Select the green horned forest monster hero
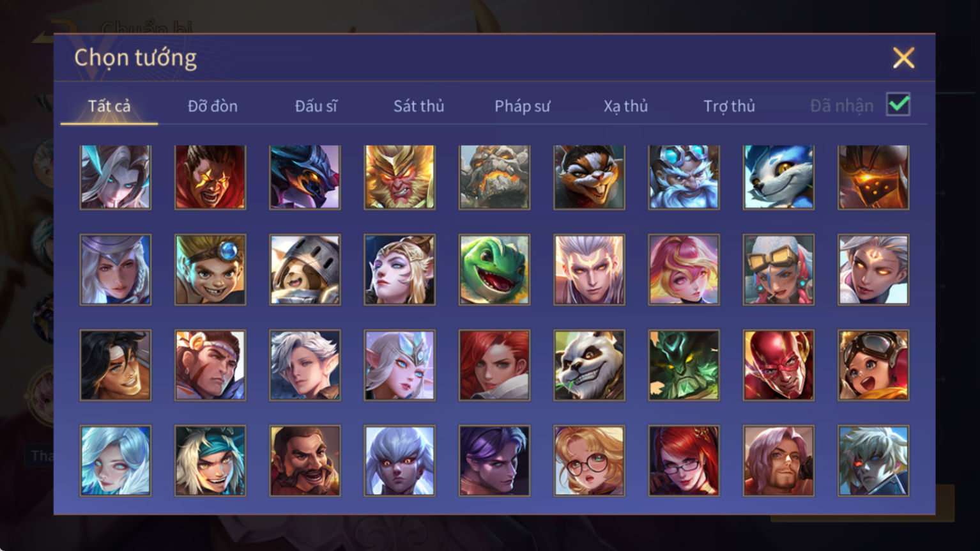This screenshot has height=551, width=980. click(x=684, y=365)
